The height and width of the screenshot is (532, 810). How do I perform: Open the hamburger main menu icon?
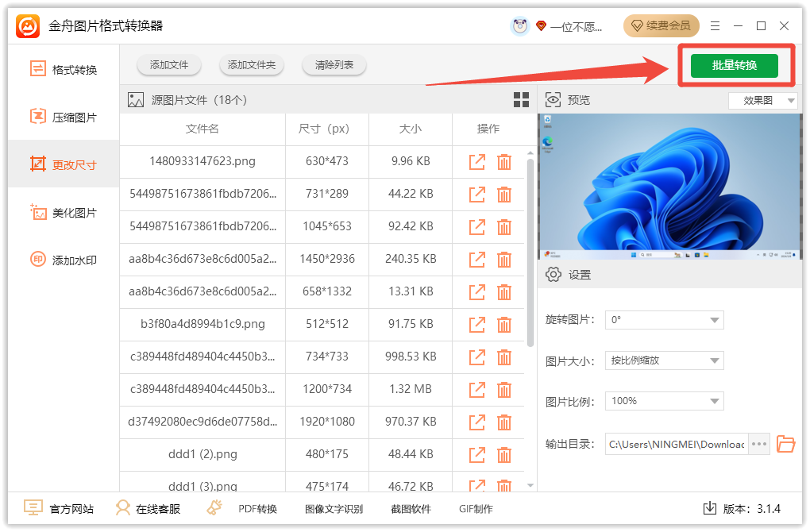click(715, 26)
